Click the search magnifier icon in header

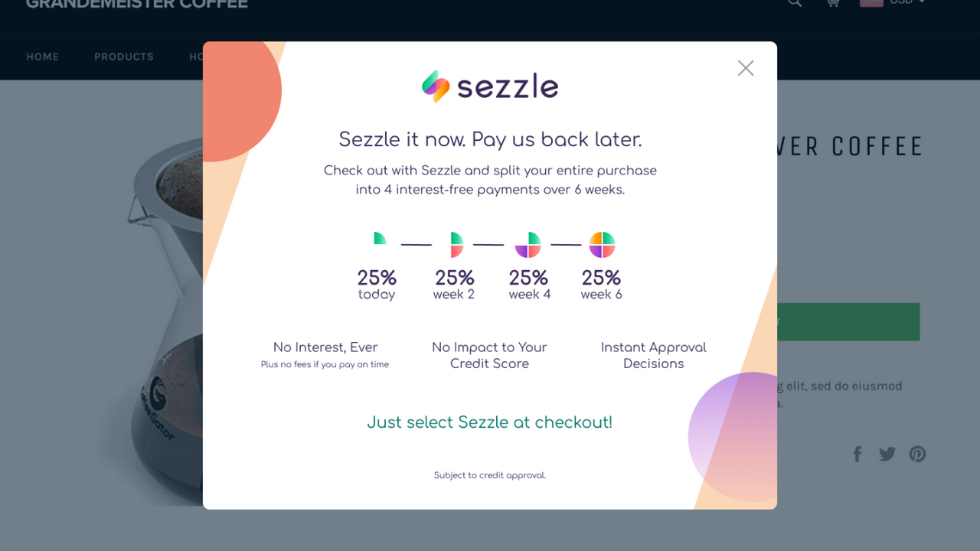pyautogui.click(x=795, y=2)
